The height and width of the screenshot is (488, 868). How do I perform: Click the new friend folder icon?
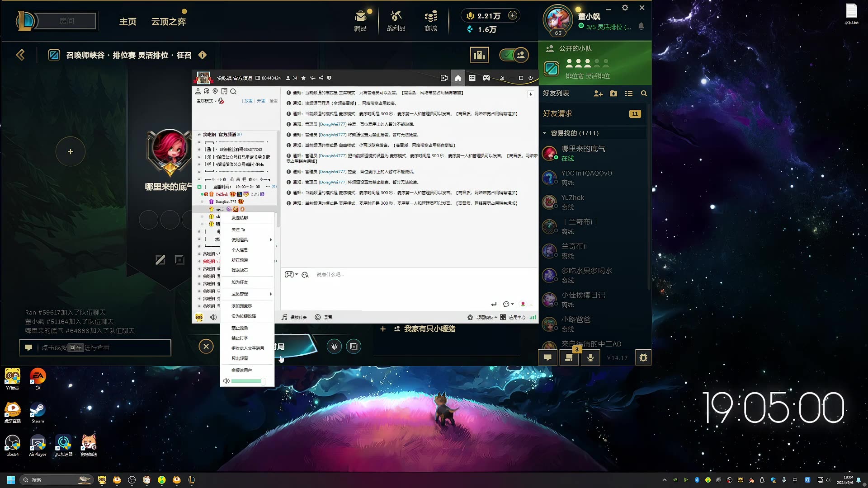point(613,94)
